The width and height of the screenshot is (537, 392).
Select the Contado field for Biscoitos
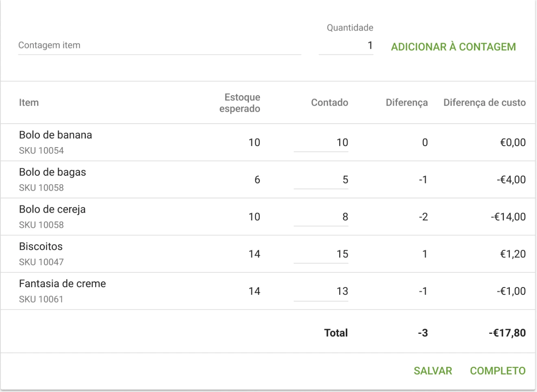coord(321,254)
